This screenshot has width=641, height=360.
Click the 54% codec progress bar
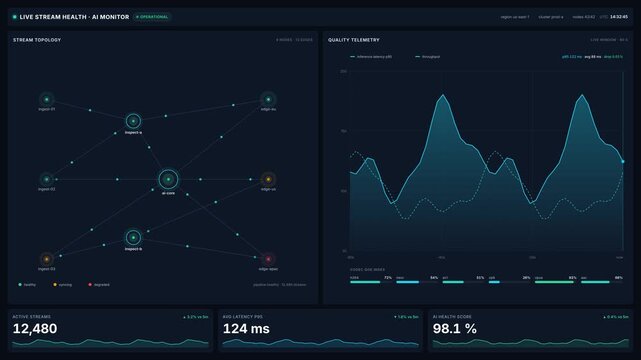[417, 282]
